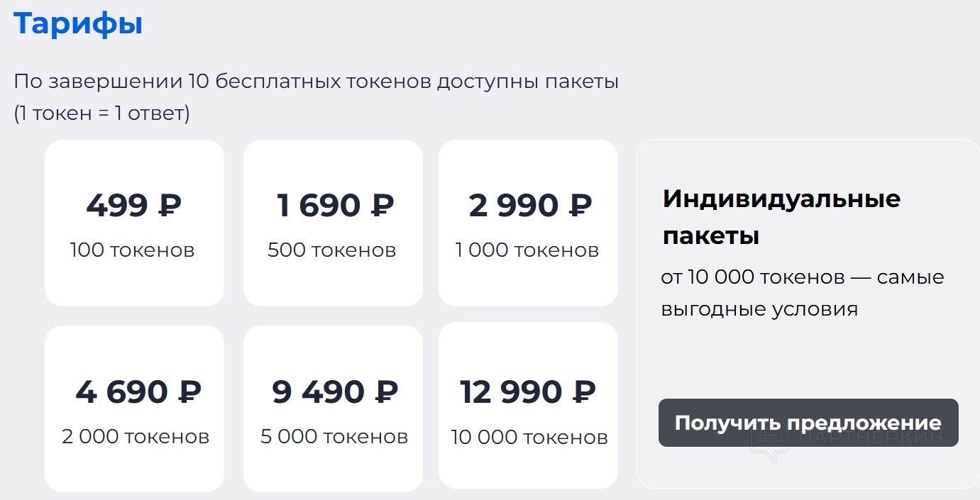Select the 9 490 ₽ price
The width and height of the screenshot is (980, 500).
point(335,391)
